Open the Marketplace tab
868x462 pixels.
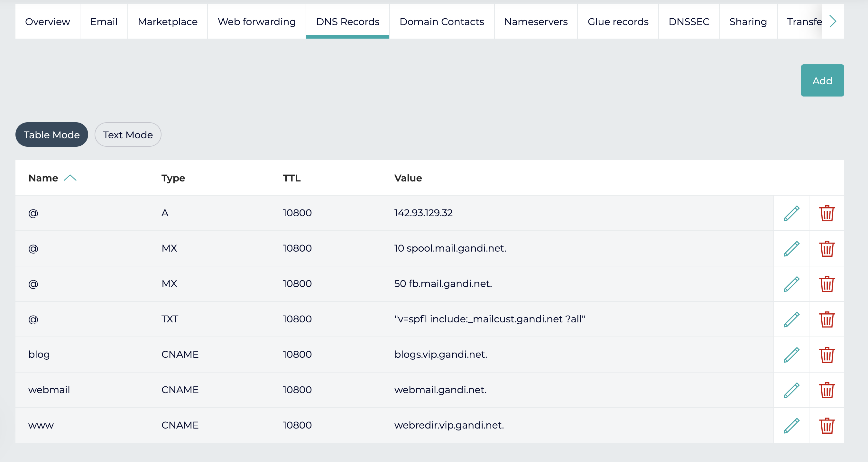click(168, 21)
